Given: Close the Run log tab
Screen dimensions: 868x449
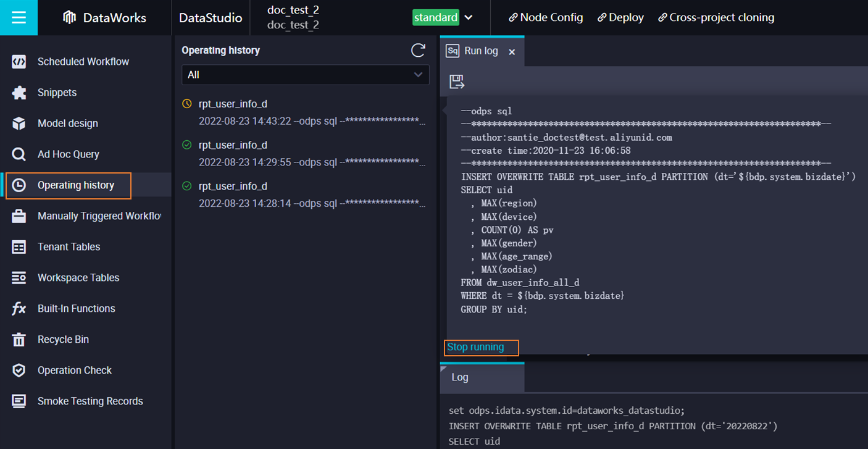Looking at the screenshot, I should pos(512,52).
